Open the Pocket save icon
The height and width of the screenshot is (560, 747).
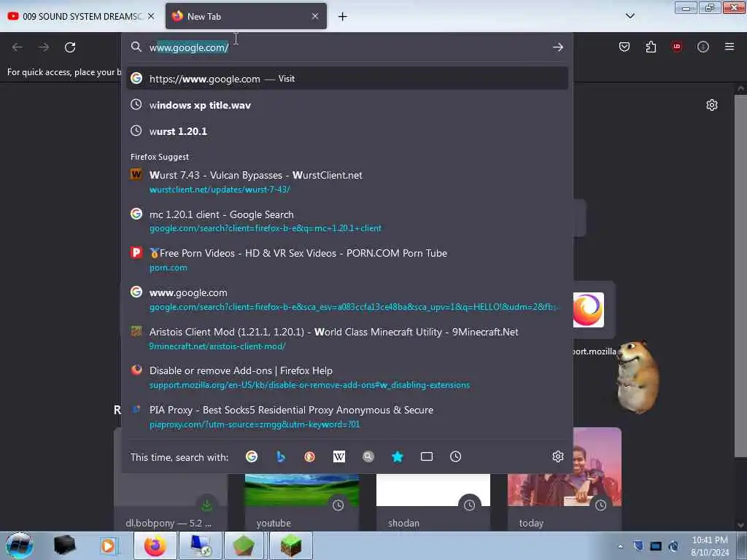click(624, 47)
